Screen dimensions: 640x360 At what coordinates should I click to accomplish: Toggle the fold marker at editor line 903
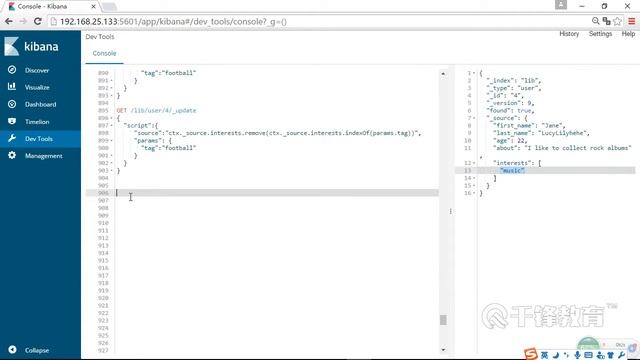(111, 171)
